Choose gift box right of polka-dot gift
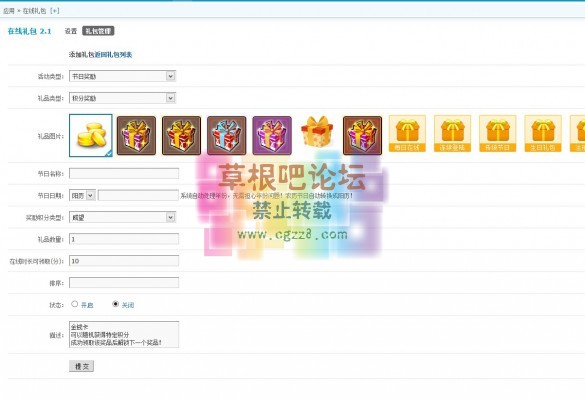 click(x=362, y=135)
